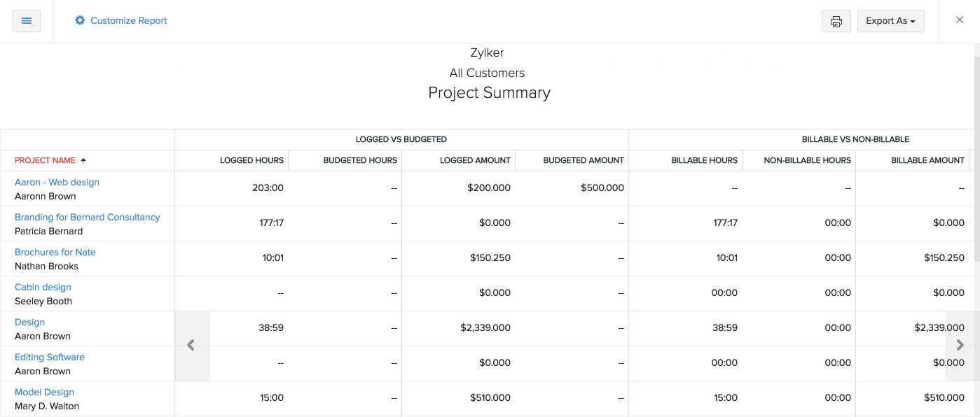Screen dimensions: 980x417
Task: Close the Project Summary report
Action: click(x=959, y=20)
